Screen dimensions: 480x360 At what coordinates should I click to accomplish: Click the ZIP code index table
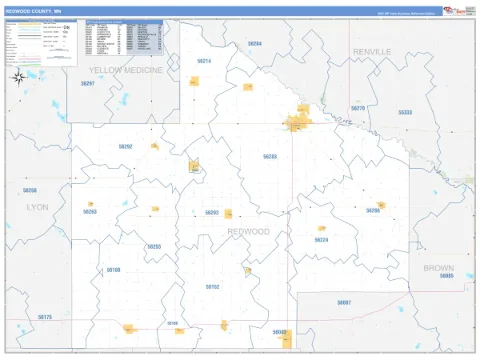coord(124,38)
